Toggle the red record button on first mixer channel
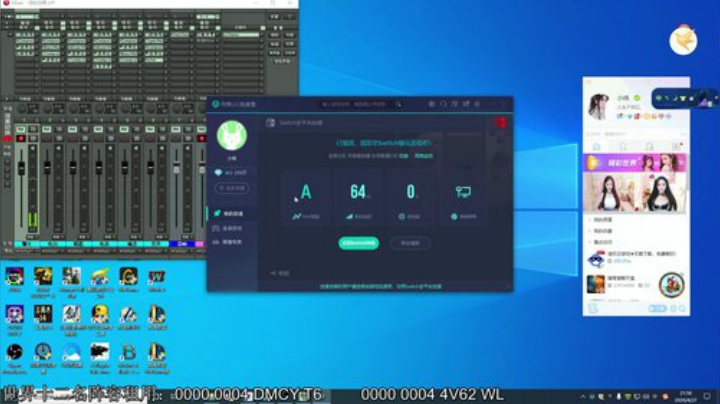Viewport: 720px width, 404px height. pyautogui.click(x=21, y=138)
